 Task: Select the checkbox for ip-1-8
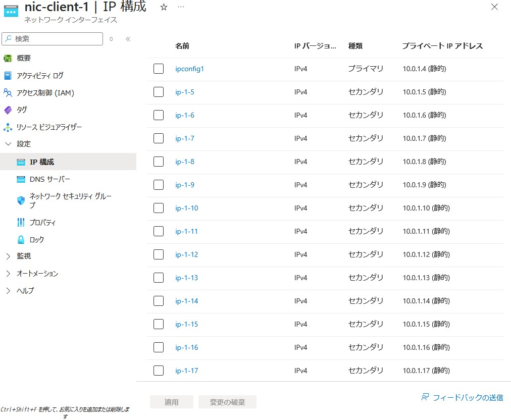(159, 162)
